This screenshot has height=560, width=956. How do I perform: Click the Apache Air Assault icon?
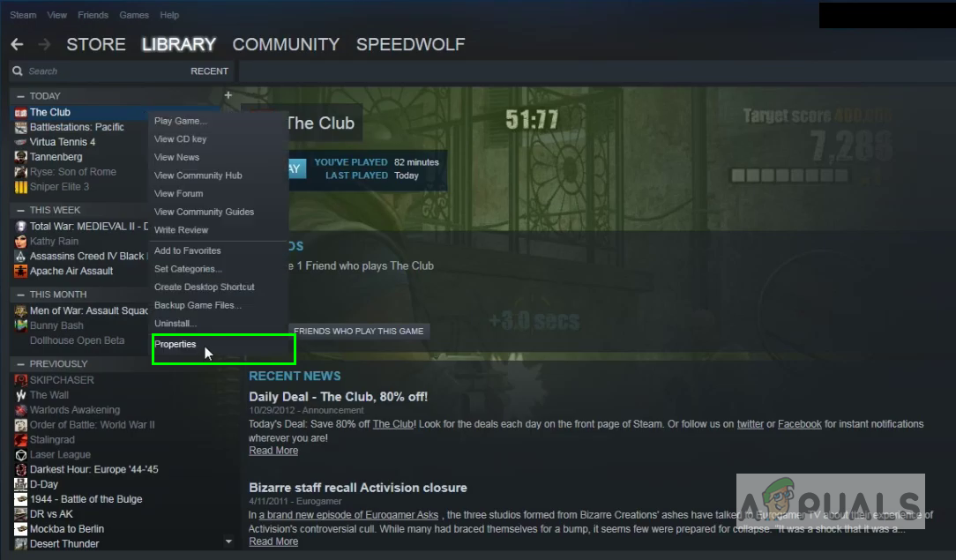click(x=21, y=271)
